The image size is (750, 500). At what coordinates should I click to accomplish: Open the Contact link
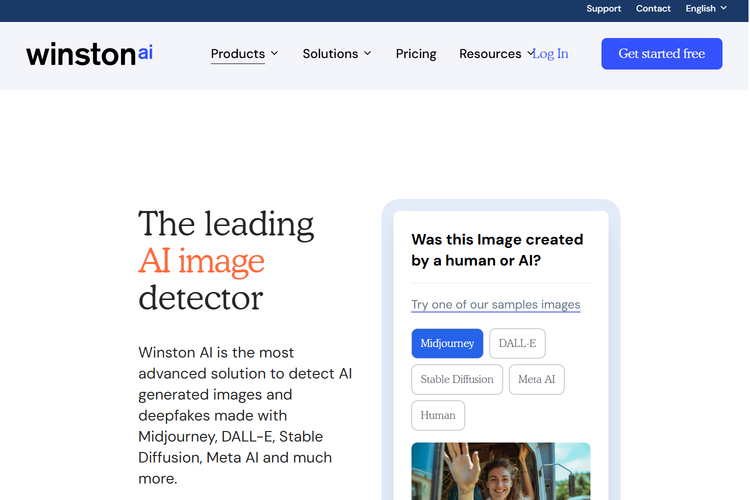(653, 9)
